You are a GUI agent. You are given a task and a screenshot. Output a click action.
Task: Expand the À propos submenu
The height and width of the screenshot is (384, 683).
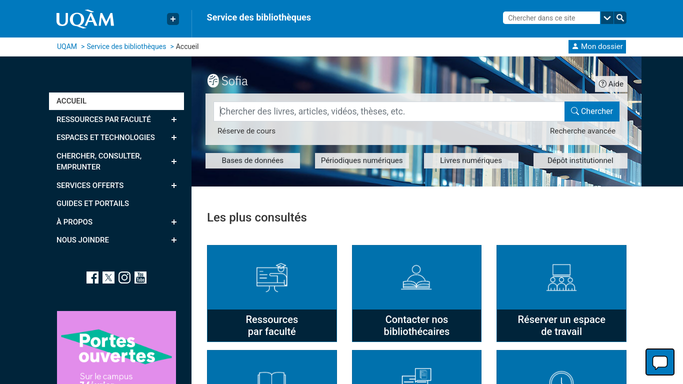tap(174, 222)
